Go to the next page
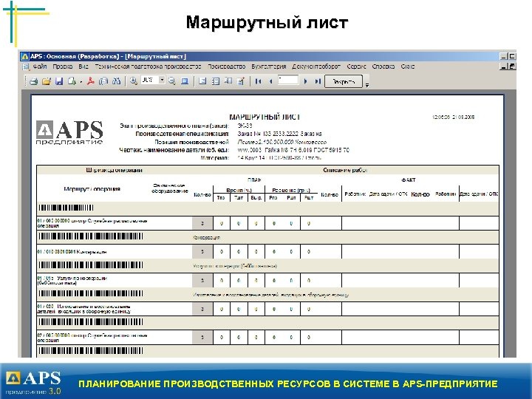 click(305, 81)
